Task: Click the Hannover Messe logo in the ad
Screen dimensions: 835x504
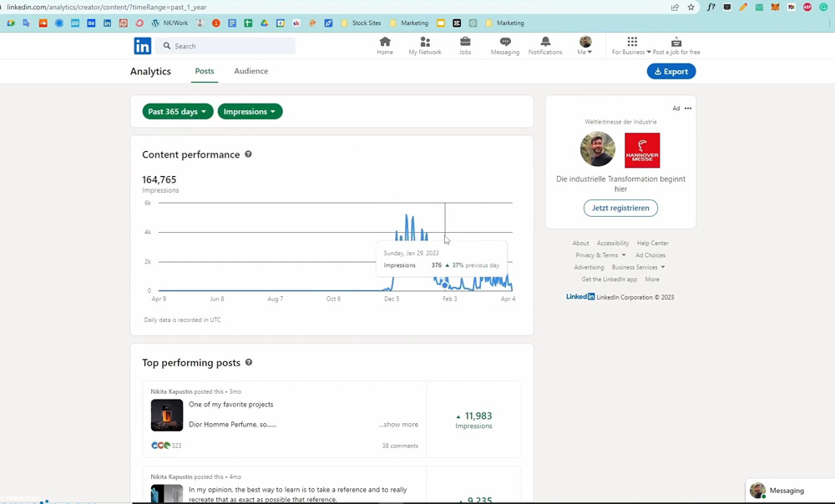Action: click(642, 150)
